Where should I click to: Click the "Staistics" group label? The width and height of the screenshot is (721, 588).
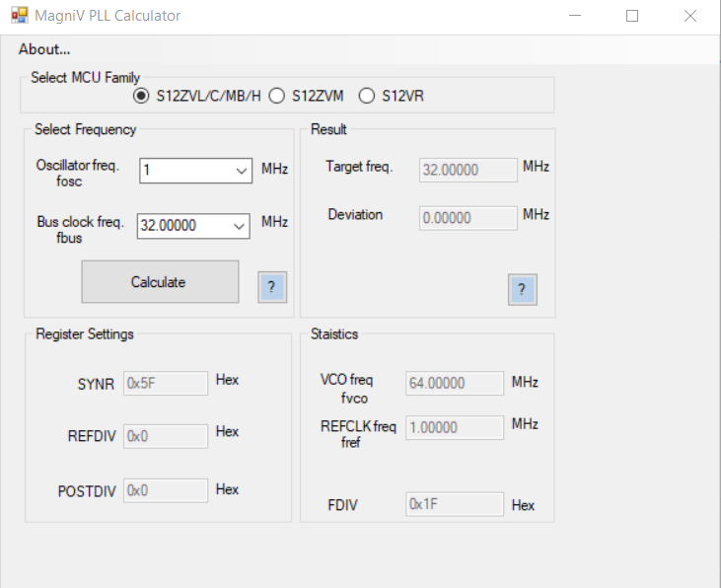[334, 334]
